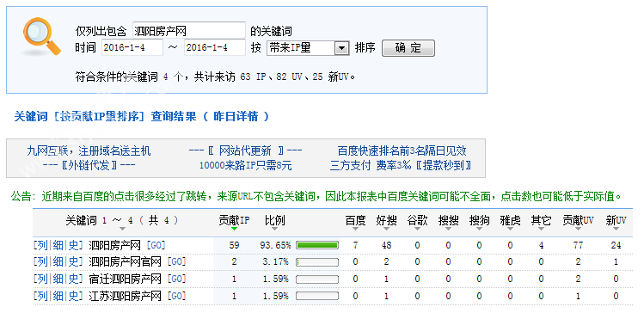Click the 比例 column header
The height and width of the screenshot is (313, 644).
pos(275,221)
